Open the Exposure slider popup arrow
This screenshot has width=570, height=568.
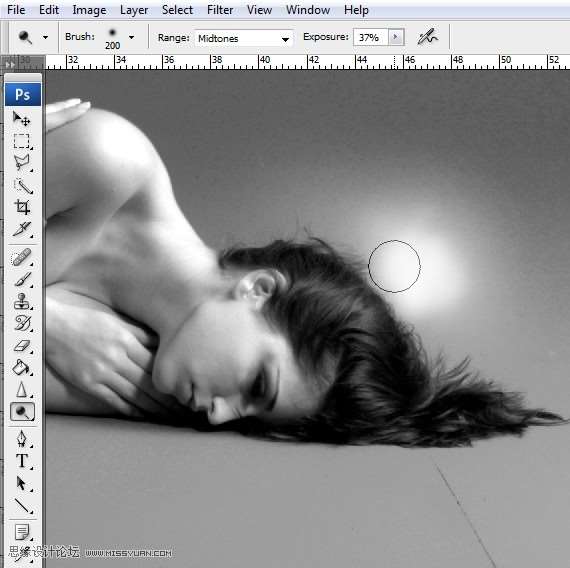coord(396,37)
